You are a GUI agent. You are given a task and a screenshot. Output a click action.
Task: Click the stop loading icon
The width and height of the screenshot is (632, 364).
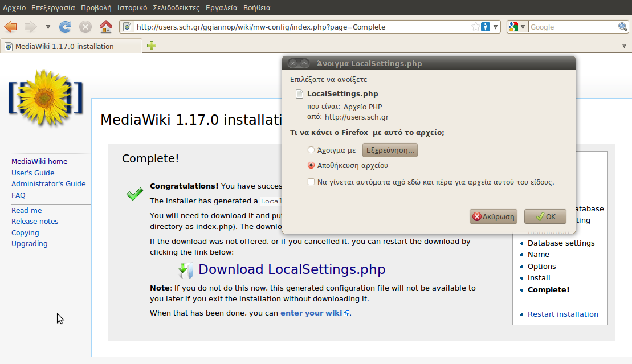point(85,27)
